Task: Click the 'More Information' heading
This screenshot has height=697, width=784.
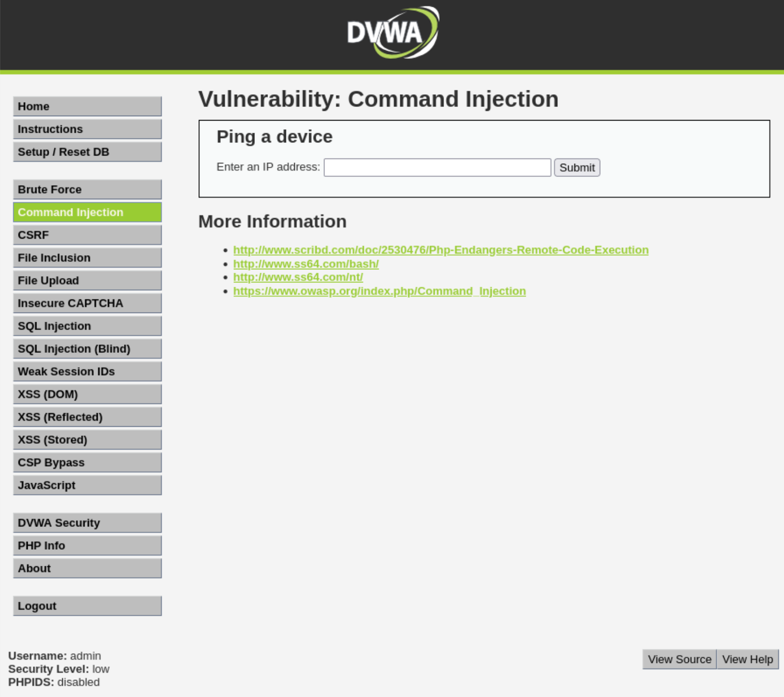Action: tap(272, 222)
